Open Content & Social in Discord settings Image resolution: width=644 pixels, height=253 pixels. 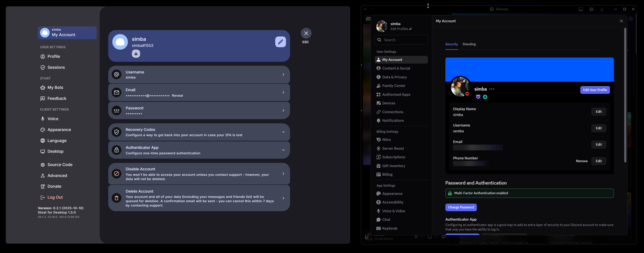401,68
